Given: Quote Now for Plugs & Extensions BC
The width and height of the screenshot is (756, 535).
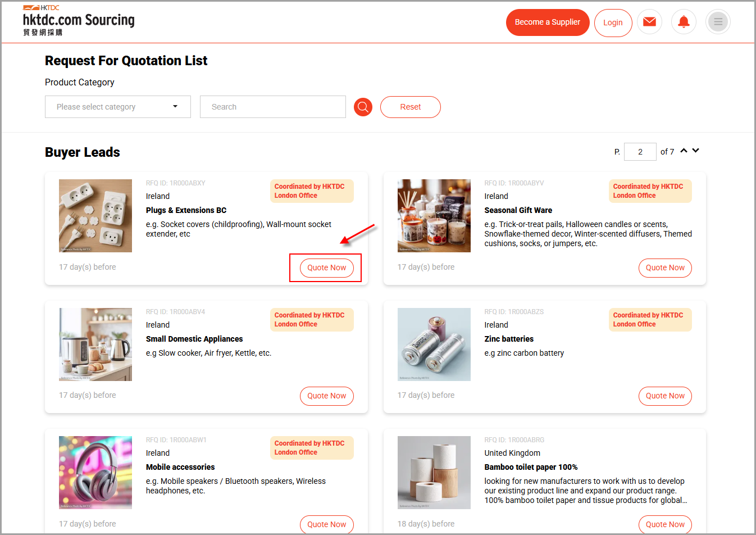Looking at the screenshot, I should (x=327, y=267).
